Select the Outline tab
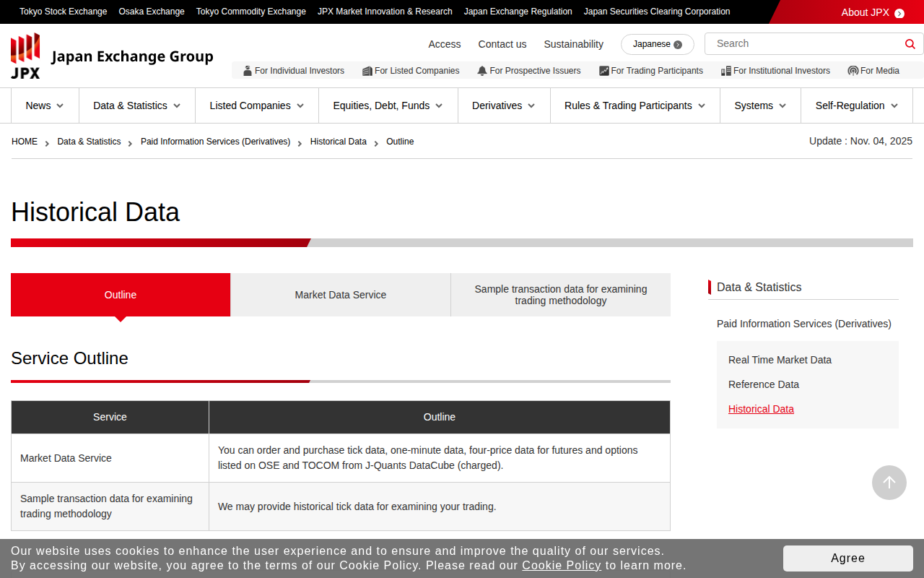Viewport: 924px width, 578px height. 121,295
